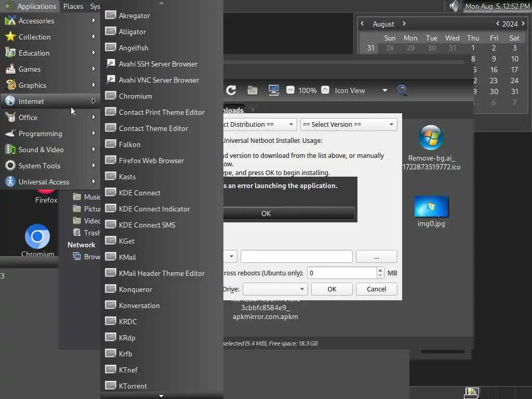
Task: Launch Konqueror
Action: coord(162,289)
